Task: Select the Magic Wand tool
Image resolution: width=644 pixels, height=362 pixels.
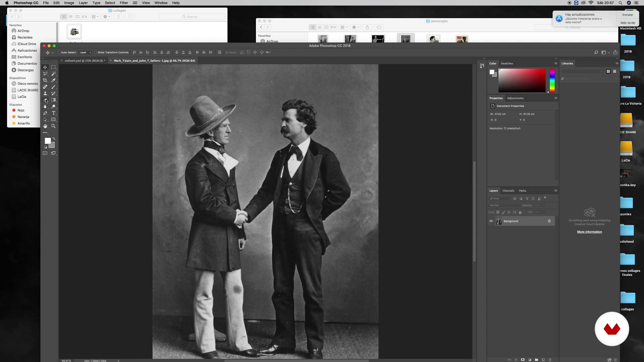Action: point(53,74)
